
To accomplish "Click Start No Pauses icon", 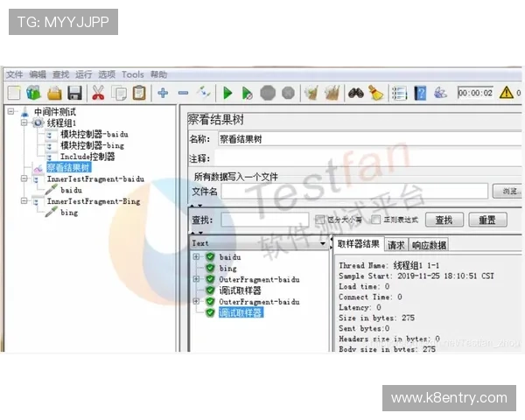I will (x=247, y=93).
